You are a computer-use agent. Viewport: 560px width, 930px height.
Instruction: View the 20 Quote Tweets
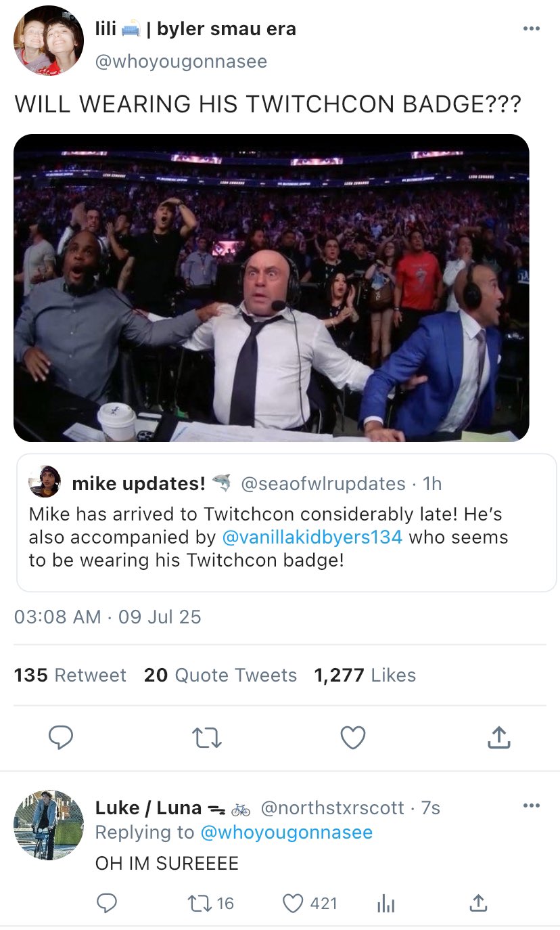click(x=220, y=675)
